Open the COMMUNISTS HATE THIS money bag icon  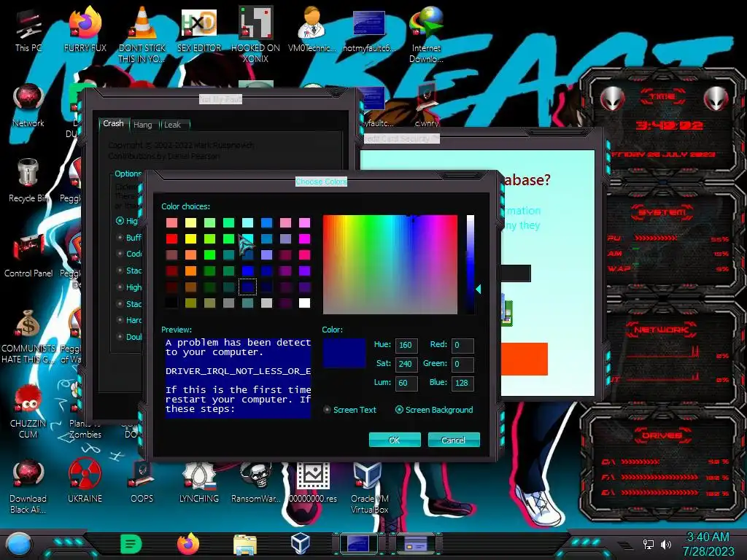pyautogui.click(x=28, y=335)
